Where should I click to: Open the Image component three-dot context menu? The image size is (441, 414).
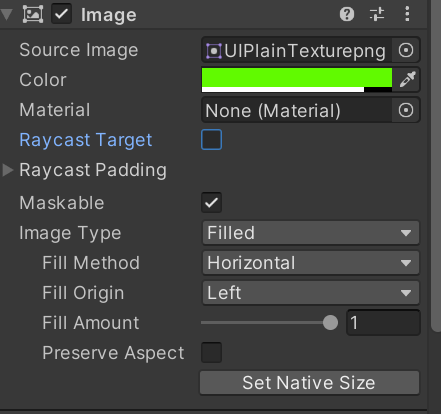click(x=407, y=15)
